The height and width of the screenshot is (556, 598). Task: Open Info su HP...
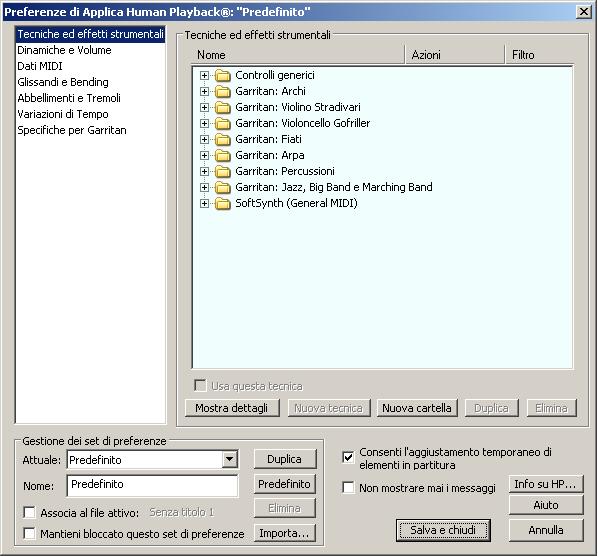point(546,484)
